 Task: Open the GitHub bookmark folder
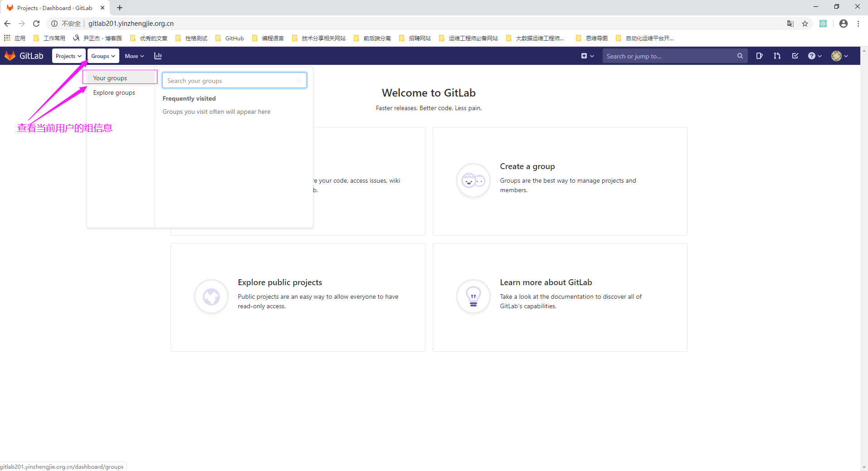point(229,38)
